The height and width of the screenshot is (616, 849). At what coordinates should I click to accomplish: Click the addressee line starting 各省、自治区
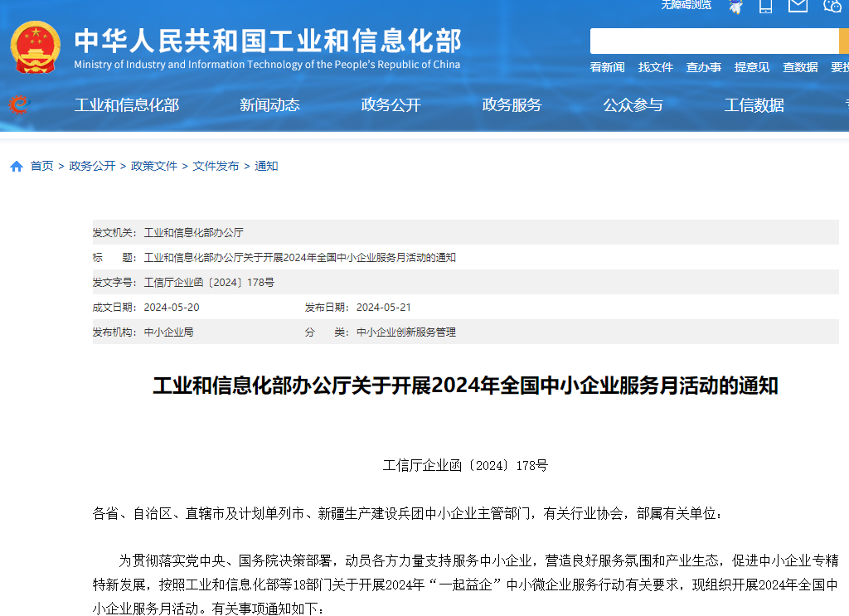407,513
